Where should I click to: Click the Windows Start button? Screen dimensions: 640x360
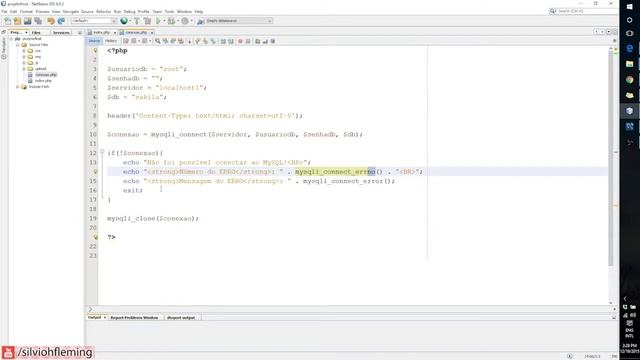629,7
